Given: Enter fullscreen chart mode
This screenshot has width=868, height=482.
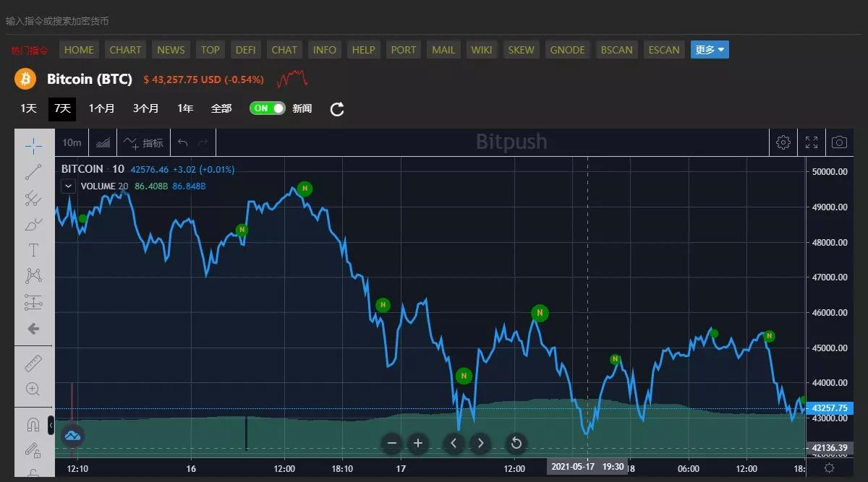Looking at the screenshot, I should [x=812, y=142].
